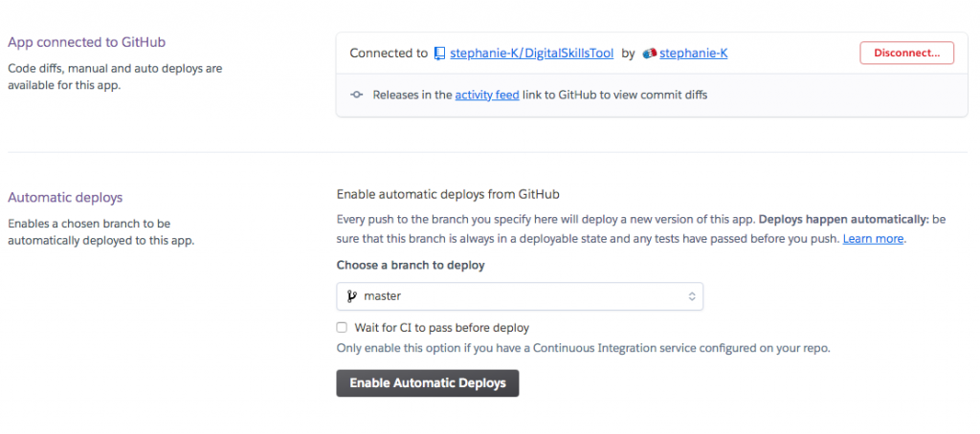This screenshot has width=980, height=434.
Task: Expand branch list via the up-down arrows
Action: [692, 296]
